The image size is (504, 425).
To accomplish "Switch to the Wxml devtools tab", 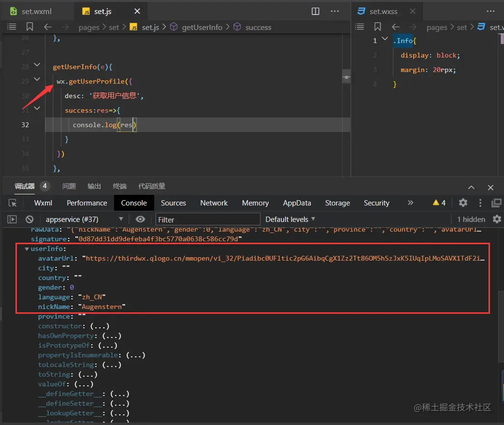I will coord(43,203).
